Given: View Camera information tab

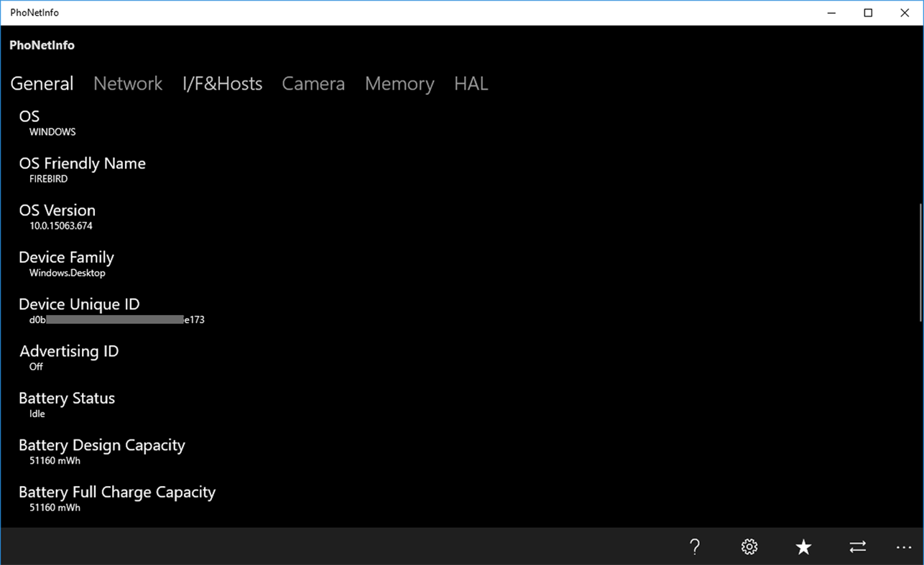Looking at the screenshot, I should (313, 83).
